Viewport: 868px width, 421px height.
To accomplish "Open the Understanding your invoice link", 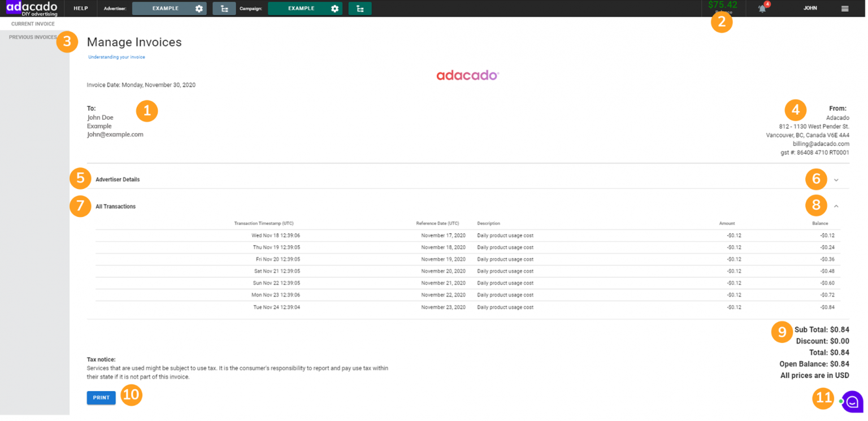I will [x=116, y=57].
